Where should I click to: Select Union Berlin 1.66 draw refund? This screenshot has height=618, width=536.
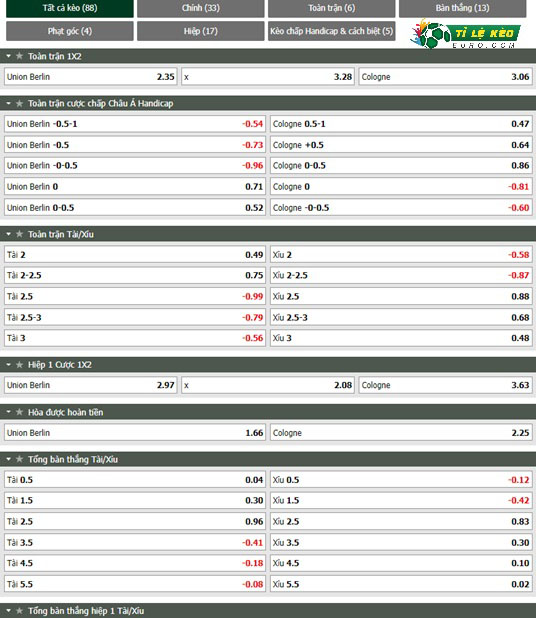pyautogui.click(x=135, y=433)
